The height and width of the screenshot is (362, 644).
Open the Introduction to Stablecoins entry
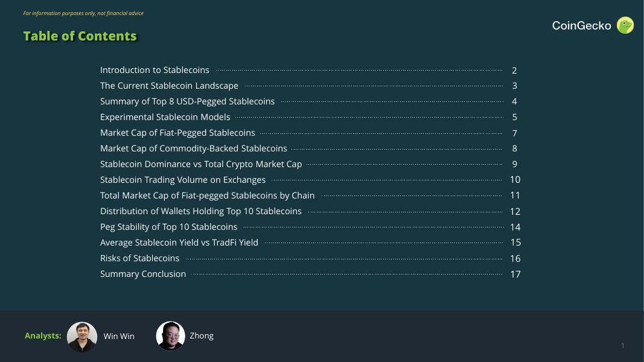coord(155,70)
